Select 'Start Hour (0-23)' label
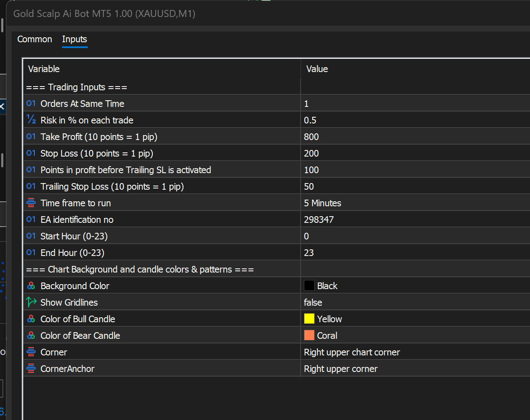The image size is (530, 420). coord(74,236)
